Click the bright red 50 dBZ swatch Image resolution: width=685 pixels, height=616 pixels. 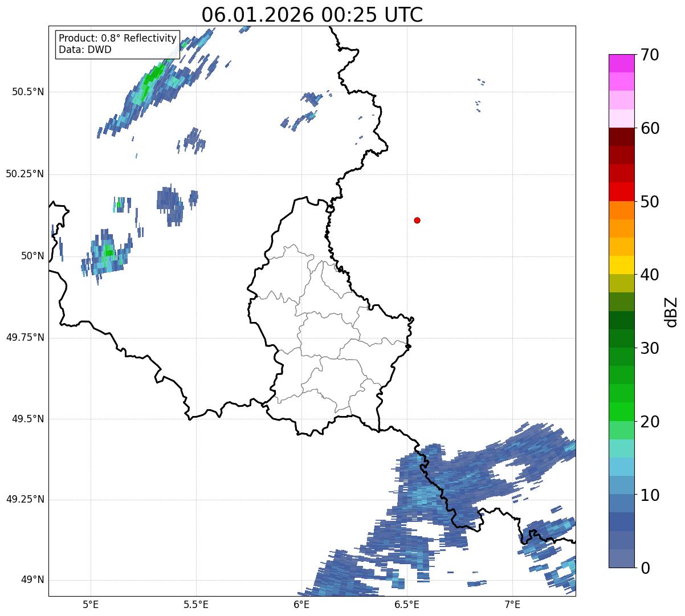(623, 191)
